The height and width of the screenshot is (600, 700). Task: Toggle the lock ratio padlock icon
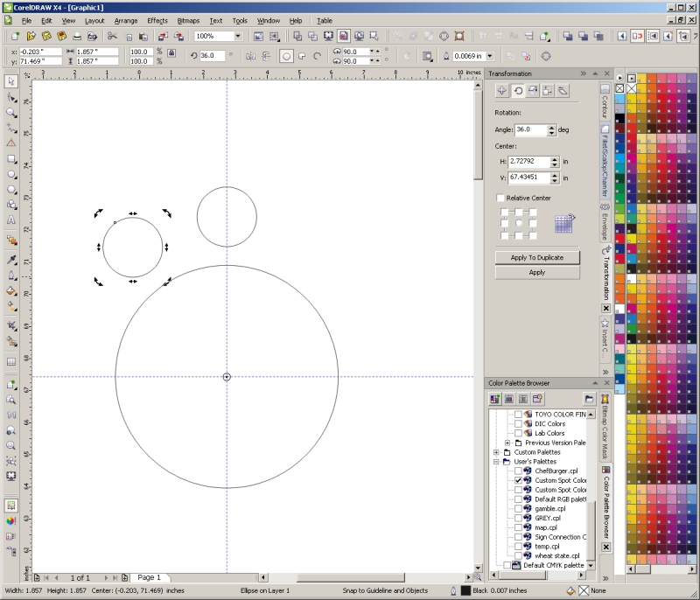click(x=171, y=52)
